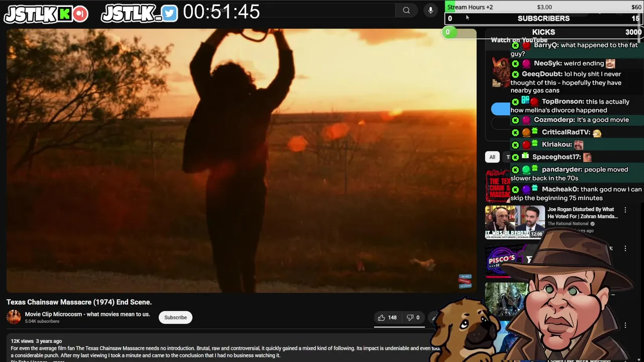The image size is (644, 362).
Task: Click the delete X beside GeeqDoubt's message
Action: (515, 74)
